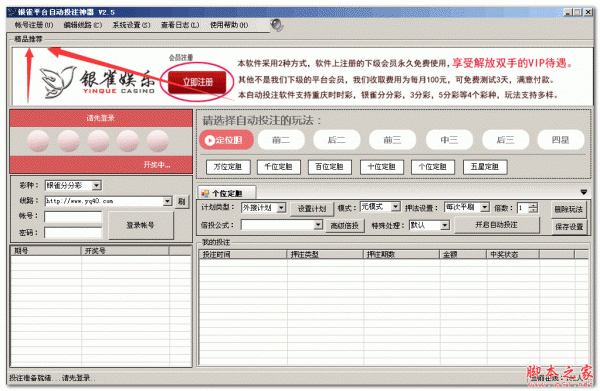Focus the 密码 input field
Image resolution: width=600 pixels, height=391 pixels.
(x=73, y=233)
